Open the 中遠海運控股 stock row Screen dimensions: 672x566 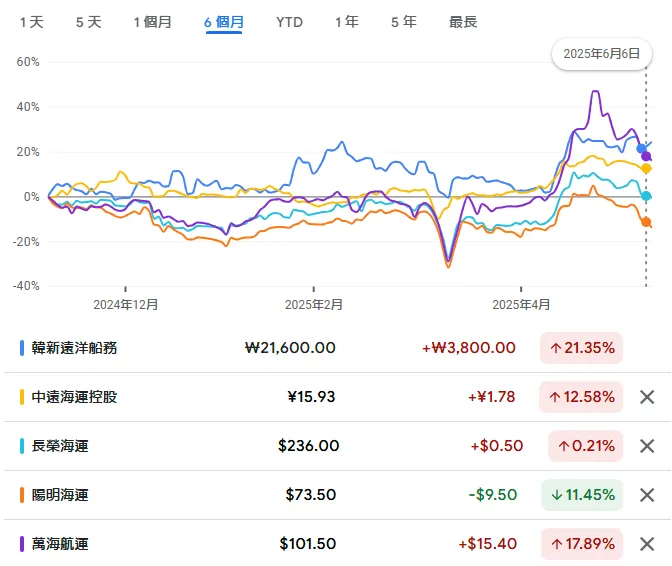pyautogui.click(x=337, y=397)
